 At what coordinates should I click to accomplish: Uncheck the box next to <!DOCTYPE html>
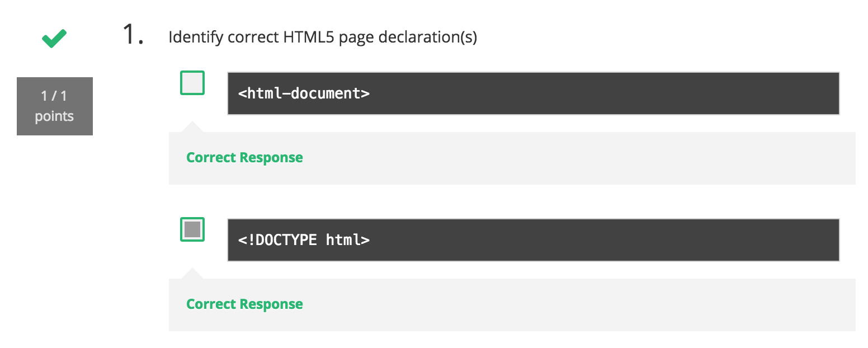pos(192,229)
